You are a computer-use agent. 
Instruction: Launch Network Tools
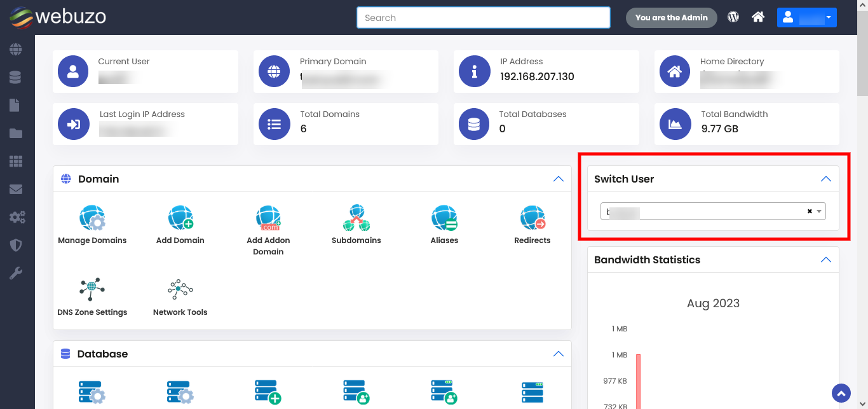pyautogui.click(x=180, y=290)
